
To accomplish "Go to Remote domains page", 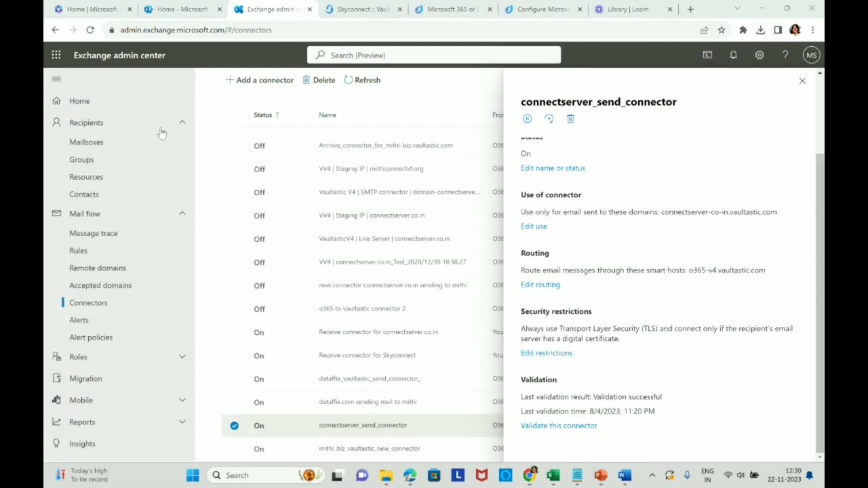I will click(x=98, y=268).
